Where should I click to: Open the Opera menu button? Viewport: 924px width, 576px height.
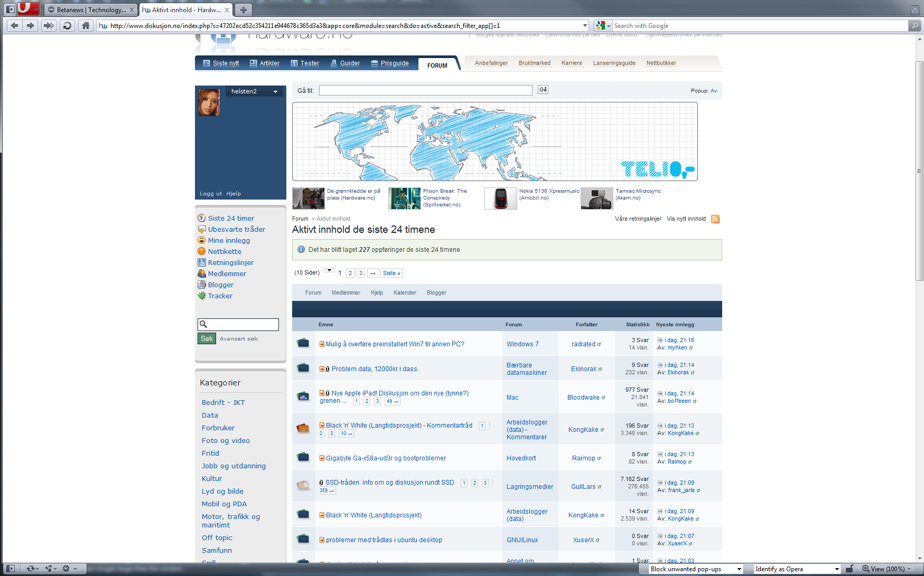pyautogui.click(x=28, y=8)
